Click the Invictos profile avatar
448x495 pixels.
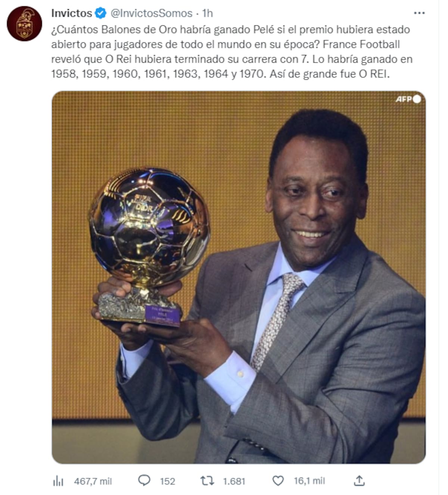click(24, 23)
